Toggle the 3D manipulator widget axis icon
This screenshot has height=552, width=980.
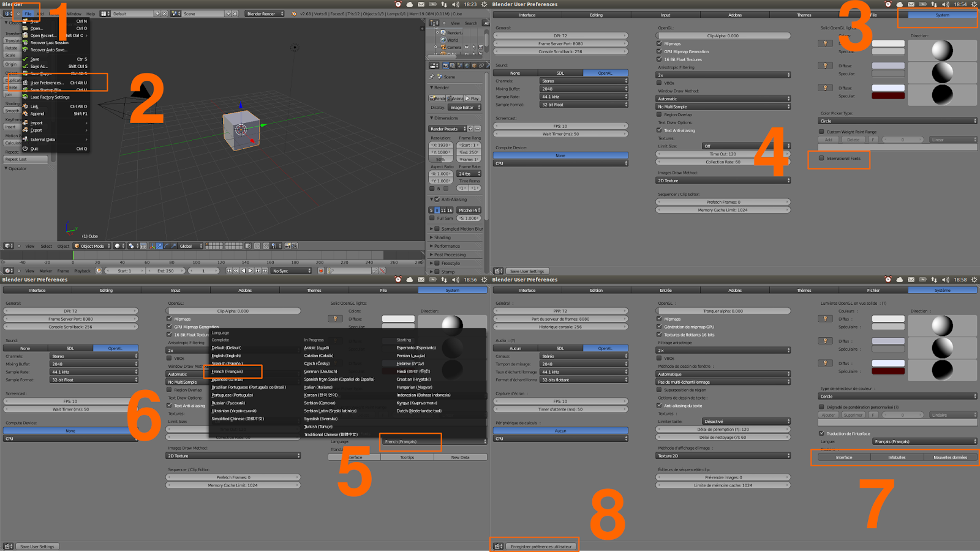152,247
